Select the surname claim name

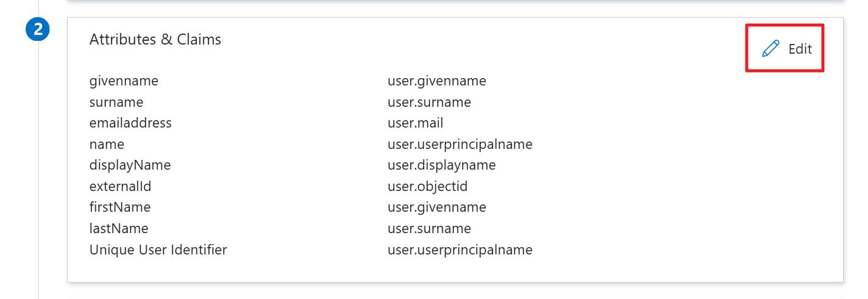coord(116,102)
